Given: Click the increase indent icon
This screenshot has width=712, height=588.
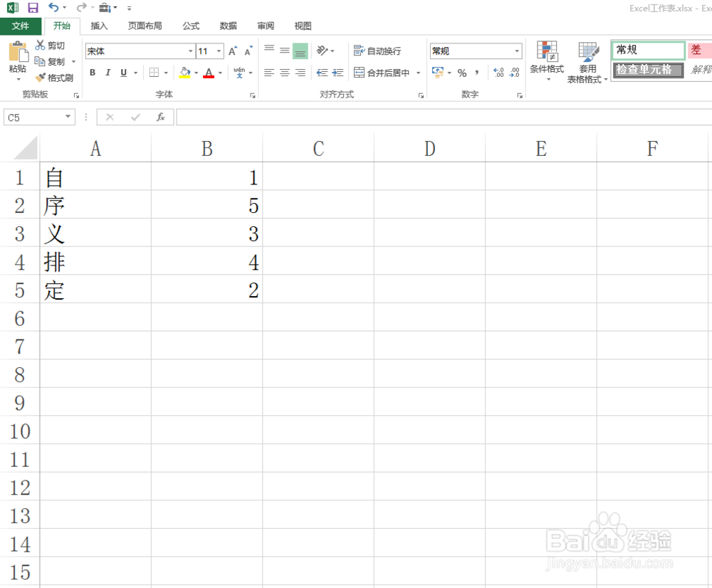Looking at the screenshot, I should point(337,73).
